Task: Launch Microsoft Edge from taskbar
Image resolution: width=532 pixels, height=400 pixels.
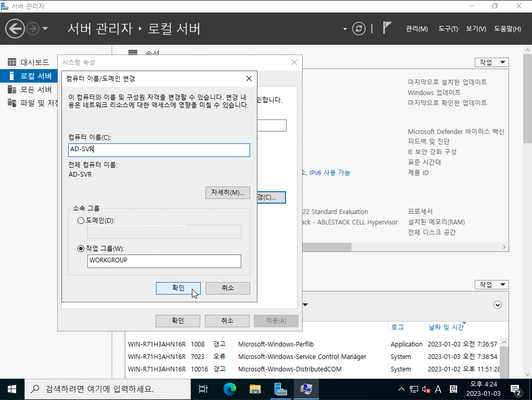Action: pos(230,389)
